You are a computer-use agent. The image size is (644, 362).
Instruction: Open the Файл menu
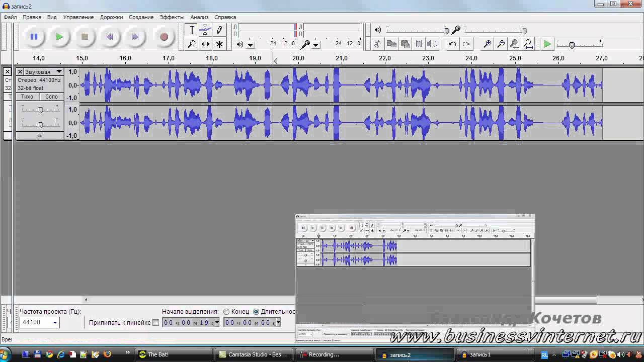[10, 17]
